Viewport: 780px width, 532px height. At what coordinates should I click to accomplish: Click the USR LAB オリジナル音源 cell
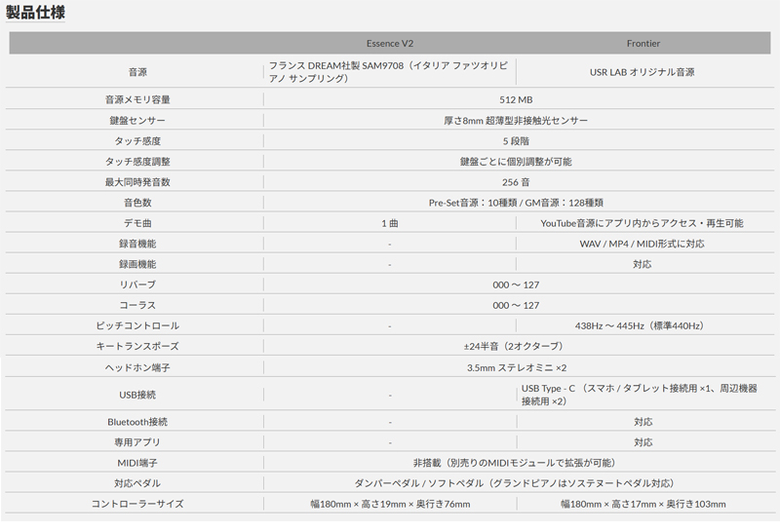pyautogui.click(x=643, y=72)
